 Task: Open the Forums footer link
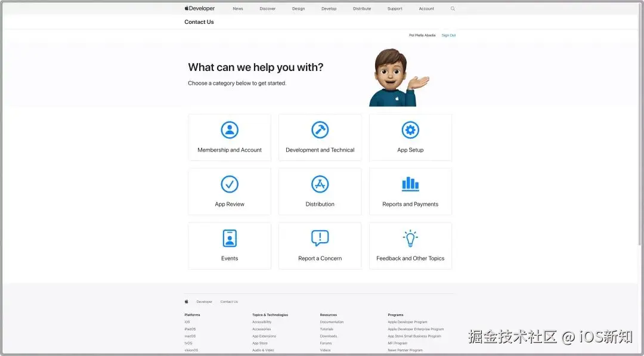coord(326,343)
